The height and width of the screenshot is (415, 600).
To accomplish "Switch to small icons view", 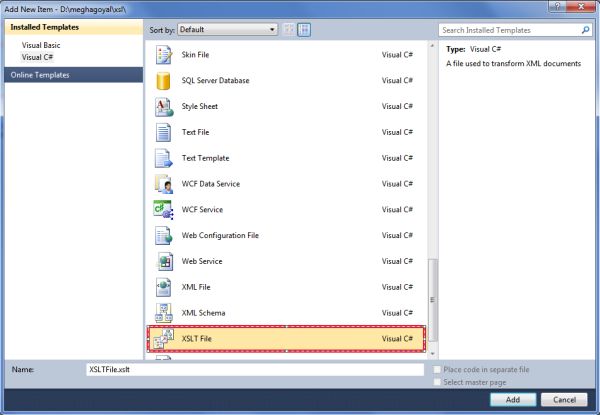I will click(x=289, y=29).
